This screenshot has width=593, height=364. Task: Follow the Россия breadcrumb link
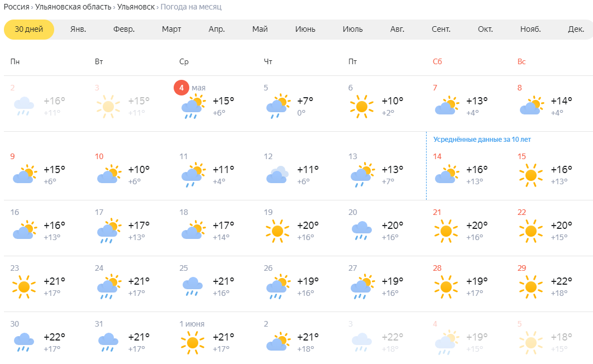tap(16, 7)
